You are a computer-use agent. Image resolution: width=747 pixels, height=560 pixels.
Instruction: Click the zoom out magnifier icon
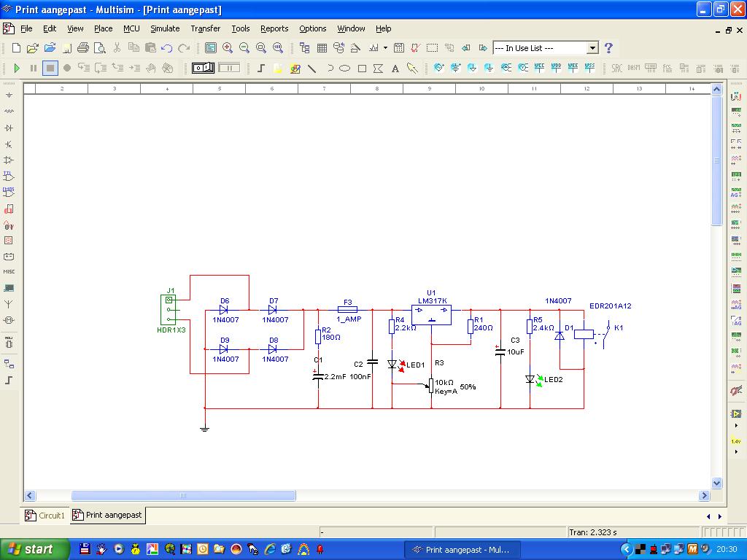pyautogui.click(x=244, y=48)
